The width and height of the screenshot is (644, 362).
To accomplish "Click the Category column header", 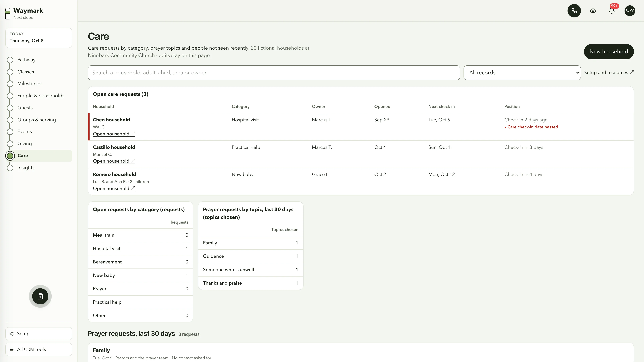I will [240, 106].
